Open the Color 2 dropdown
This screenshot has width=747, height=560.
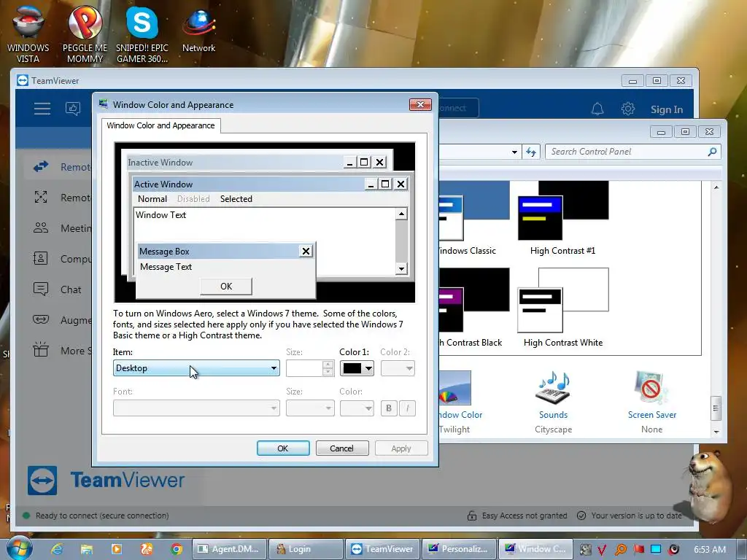(398, 368)
